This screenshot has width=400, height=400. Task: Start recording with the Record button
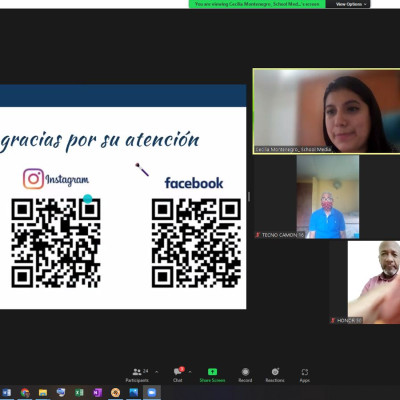coord(245,375)
